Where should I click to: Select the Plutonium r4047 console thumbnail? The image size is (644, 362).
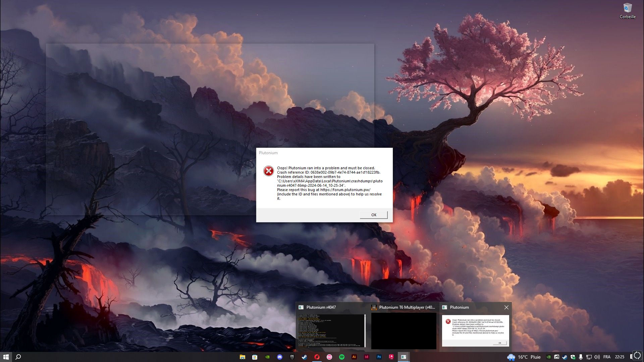[331, 331]
